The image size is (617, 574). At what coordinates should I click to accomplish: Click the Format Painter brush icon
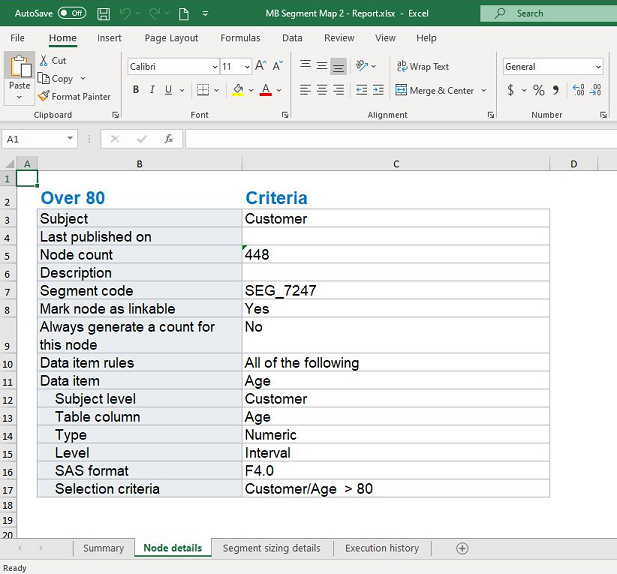pyautogui.click(x=44, y=97)
